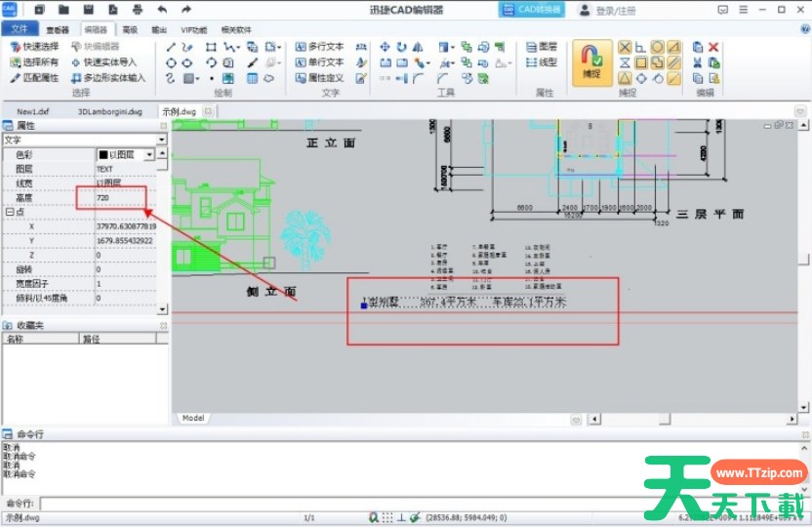Screen dimensions: 812x527
Task: Click the 登录/注册 login link
Action: pyautogui.click(x=613, y=10)
